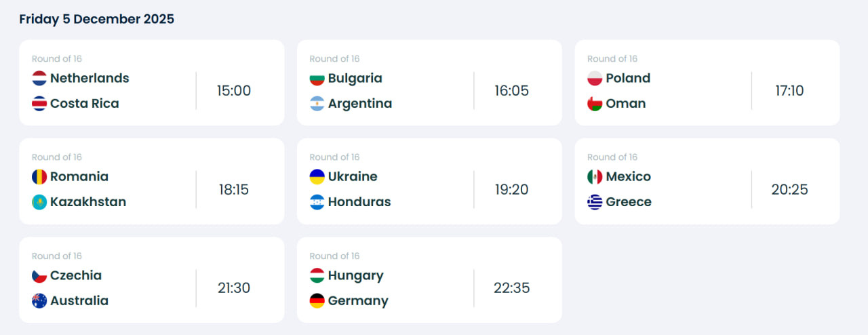Image resolution: width=868 pixels, height=335 pixels.
Task: Select the Bulgaria team name
Action: click(355, 79)
